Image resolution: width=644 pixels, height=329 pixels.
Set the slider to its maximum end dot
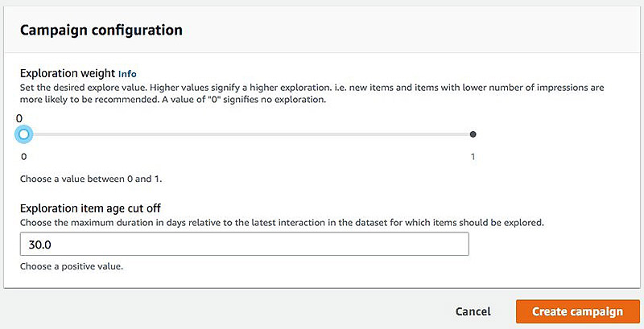coord(473,134)
